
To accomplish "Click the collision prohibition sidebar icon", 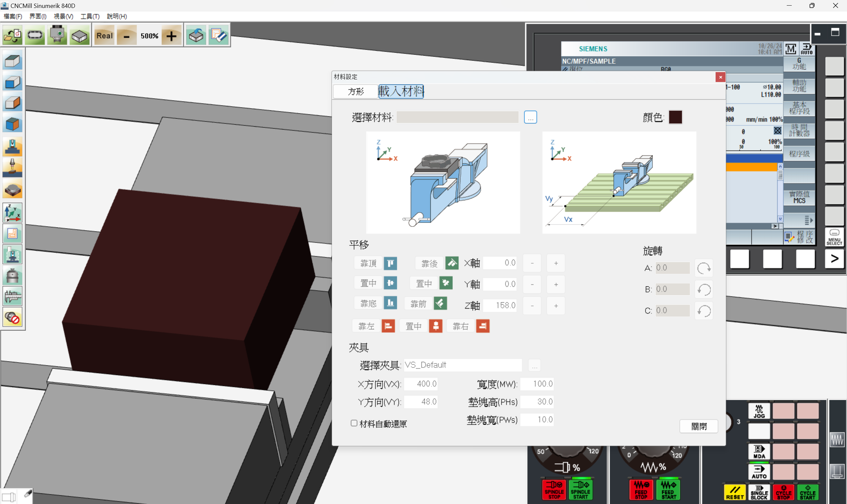I will (x=13, y=317).
